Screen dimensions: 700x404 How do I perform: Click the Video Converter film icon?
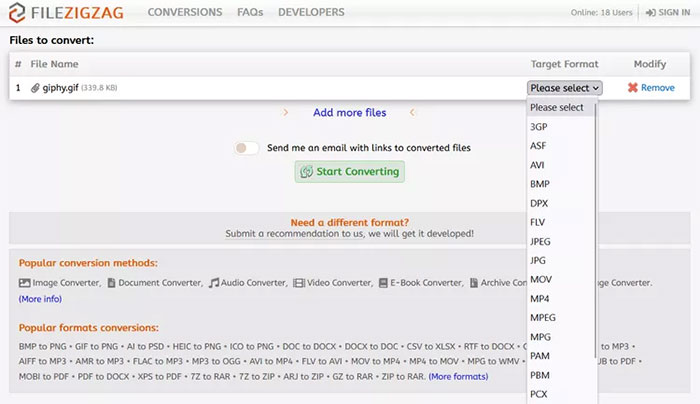click(x=298, y=283)
